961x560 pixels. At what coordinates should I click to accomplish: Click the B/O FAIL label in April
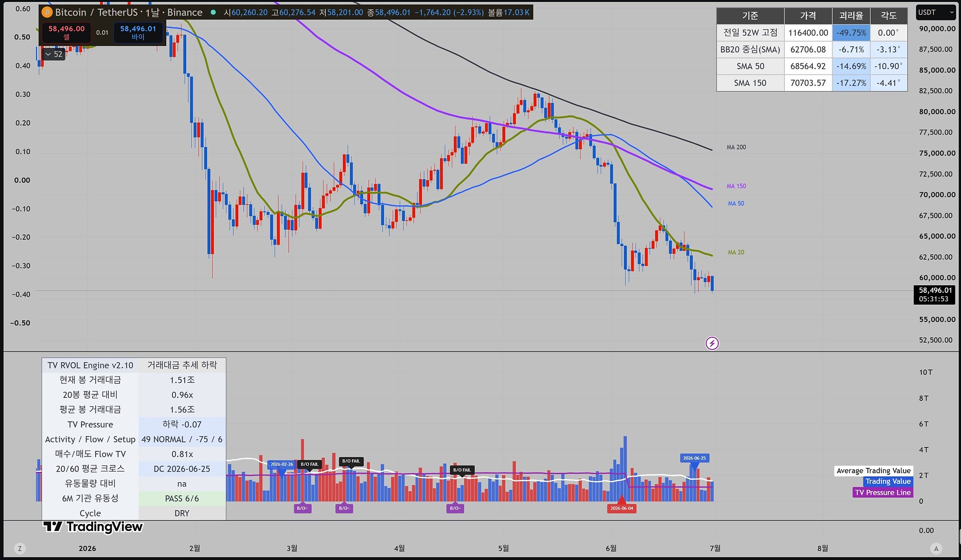click(462, 470)
